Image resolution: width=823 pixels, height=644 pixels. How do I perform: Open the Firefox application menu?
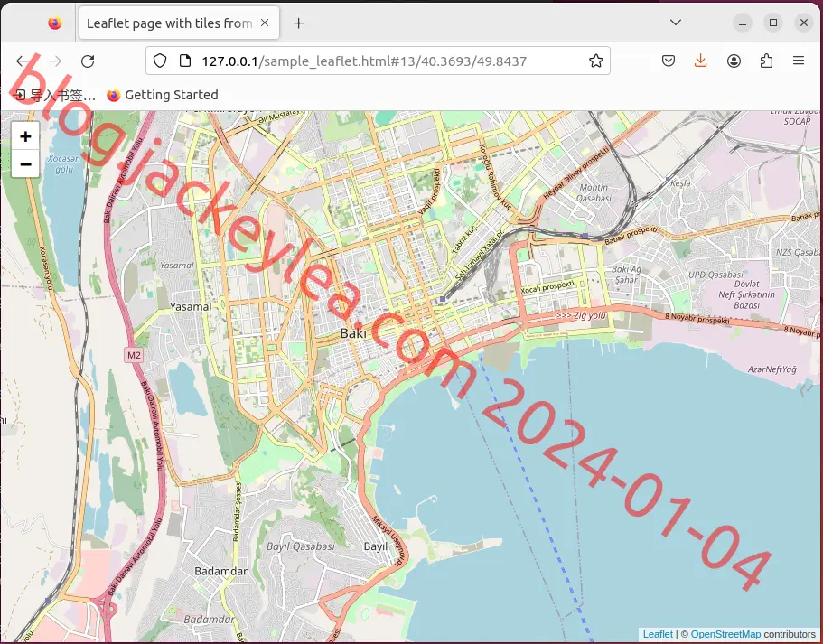click(x=799, y=61)
